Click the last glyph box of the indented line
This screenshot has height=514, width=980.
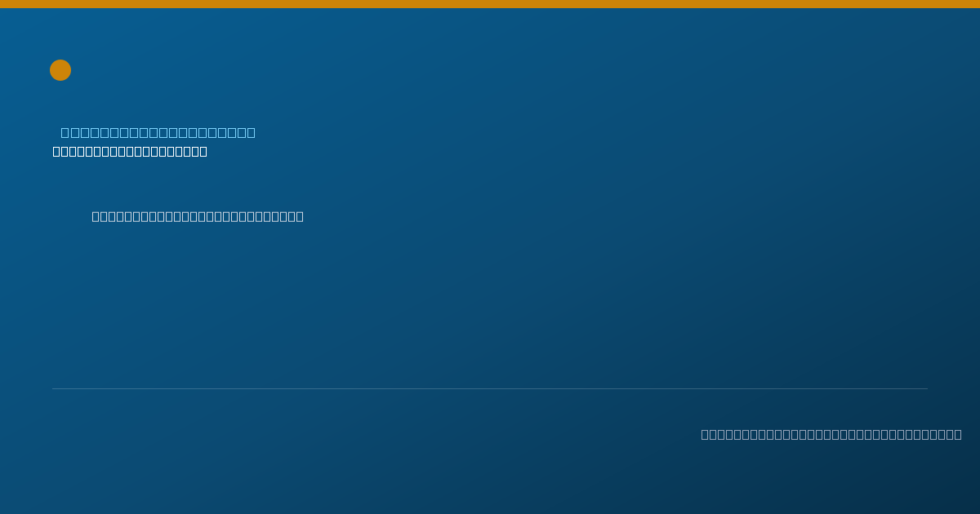coord(299,216)
